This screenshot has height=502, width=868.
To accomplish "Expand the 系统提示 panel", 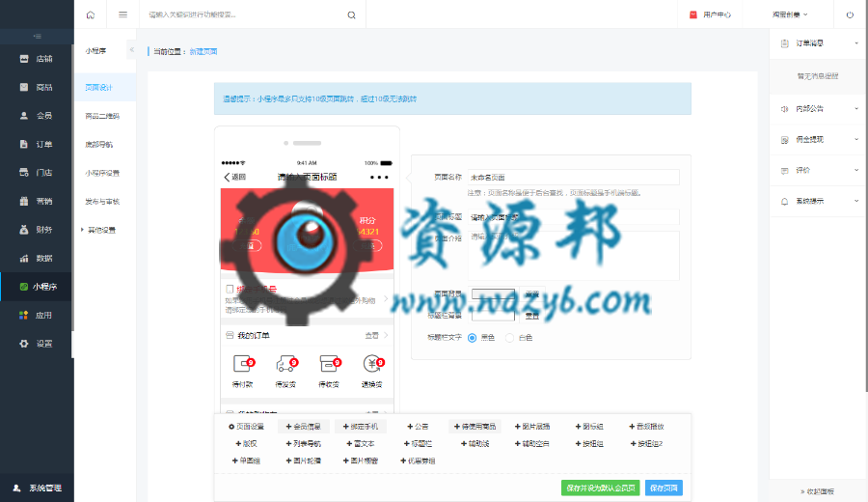I will tap(819, 201).
